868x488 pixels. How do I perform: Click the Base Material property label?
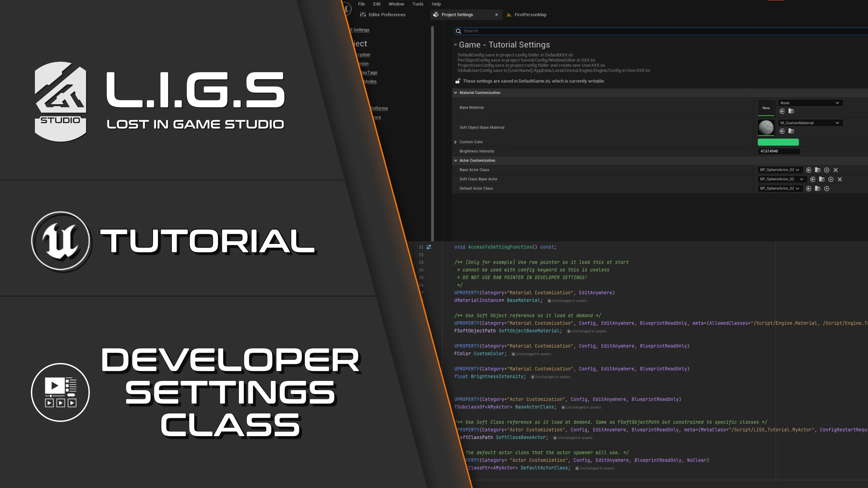(x=471, y=107)
